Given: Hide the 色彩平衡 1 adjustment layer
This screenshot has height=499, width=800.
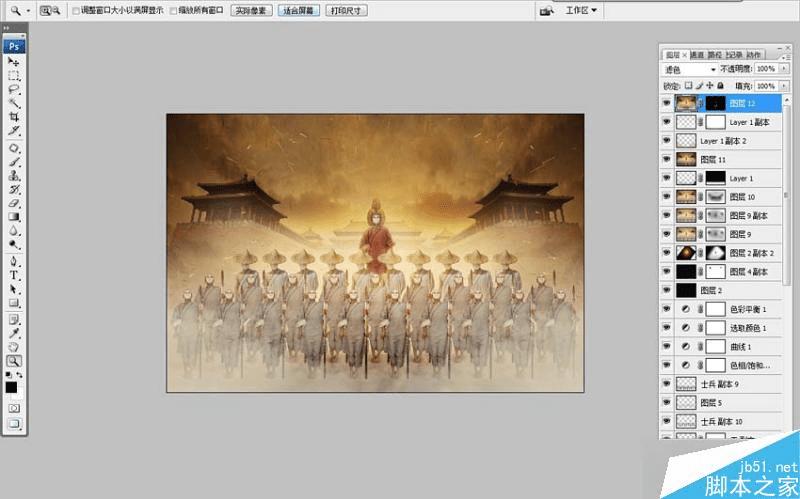Looking at the screenshot, I should tap(666, 309).
